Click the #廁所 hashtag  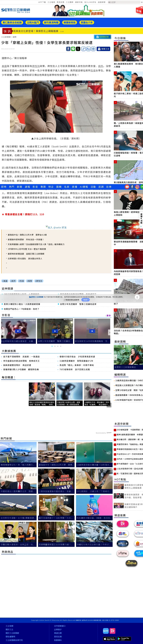[x=13, y=281]
